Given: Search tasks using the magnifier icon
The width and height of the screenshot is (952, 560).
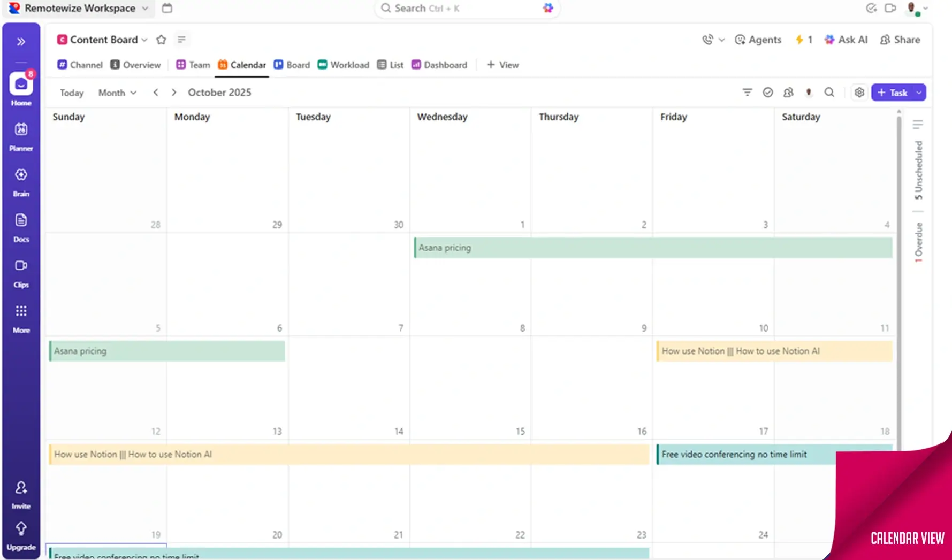Looking at the screenshot, I should (x=829, y=93).
